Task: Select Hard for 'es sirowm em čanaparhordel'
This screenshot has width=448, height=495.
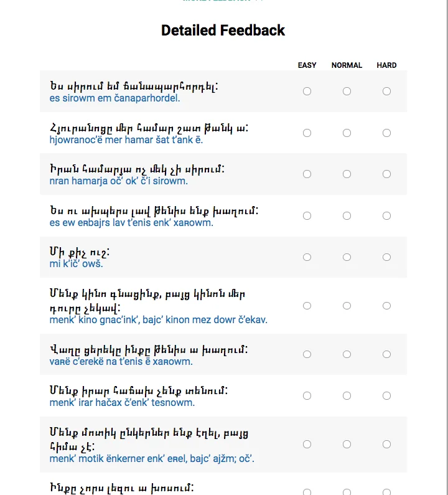Action: pos(386,92)
